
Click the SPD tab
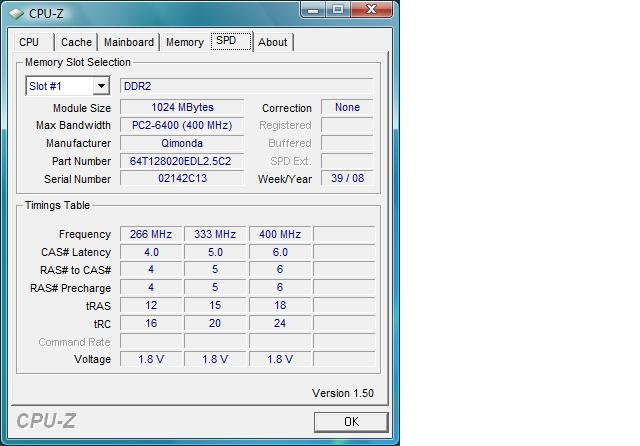(230, 41)
